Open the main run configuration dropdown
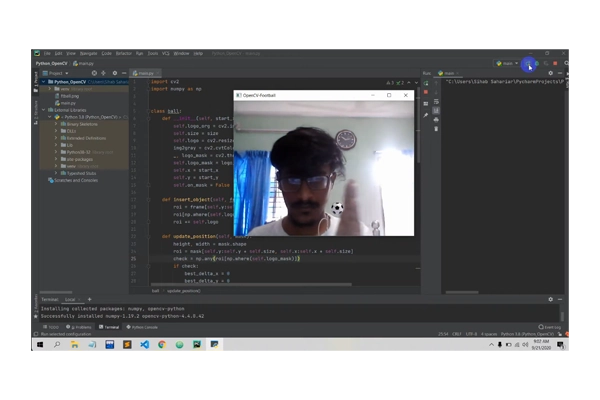The image size is (600, 400). pyautogui.click(x=508, y=63)
